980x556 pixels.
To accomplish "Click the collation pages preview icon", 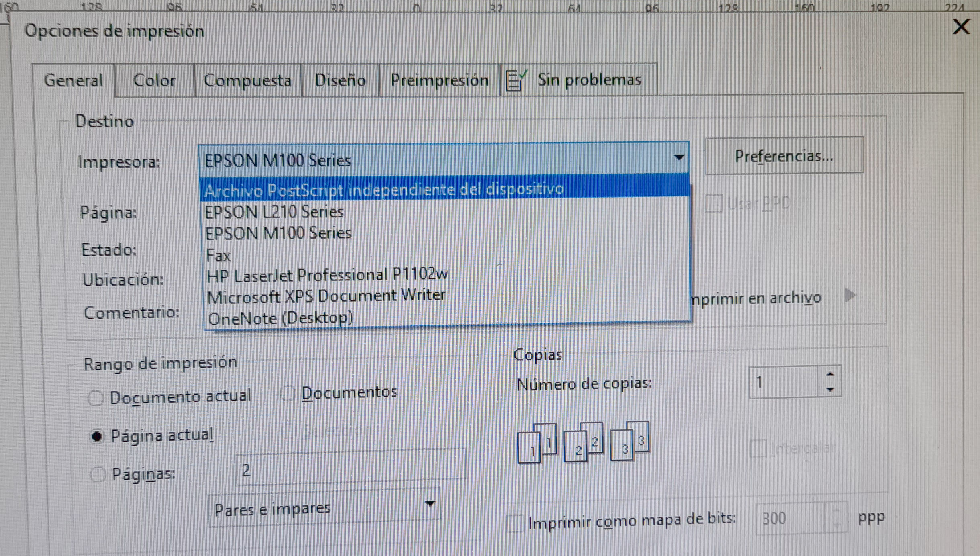I will pos(583,442).
